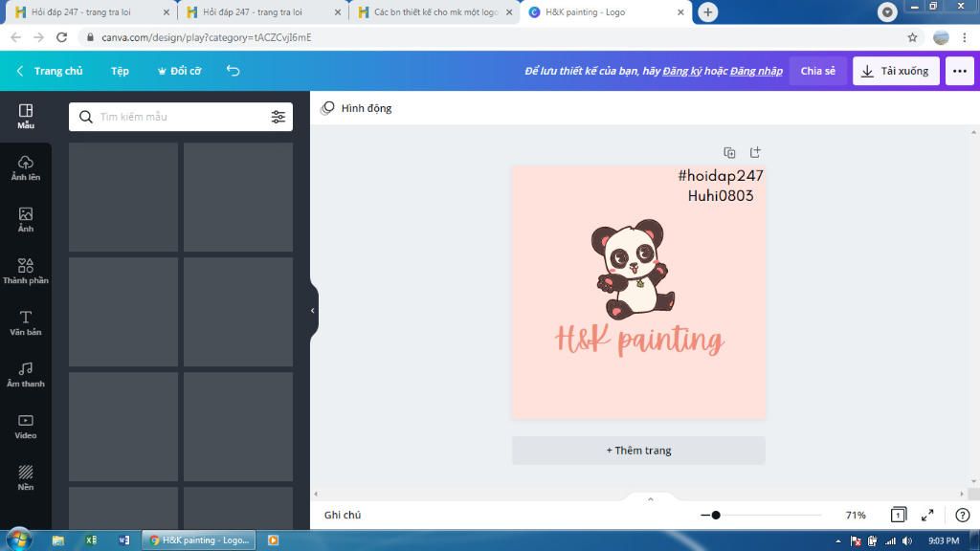Open the Tệp file menu

click(x=120, y=71)
